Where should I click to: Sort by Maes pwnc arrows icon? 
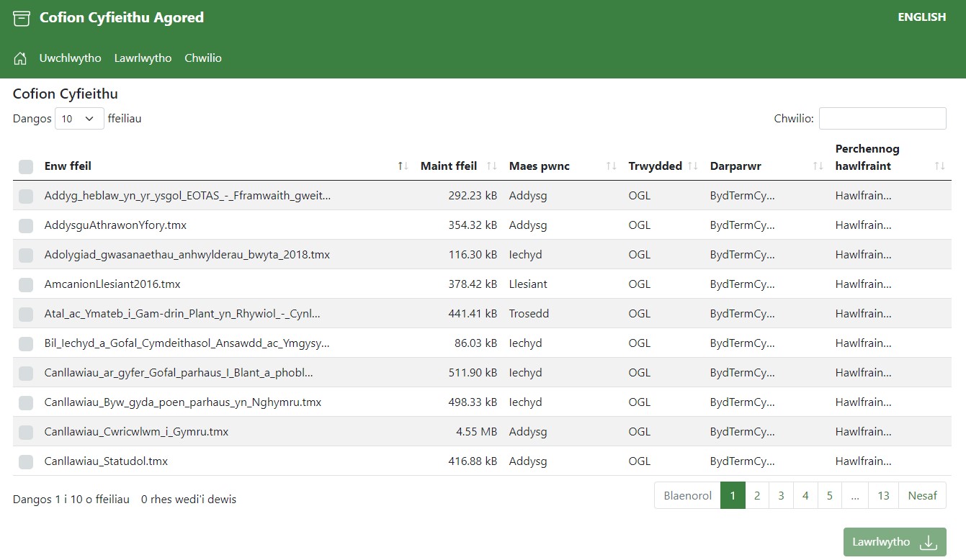point(612,166)
